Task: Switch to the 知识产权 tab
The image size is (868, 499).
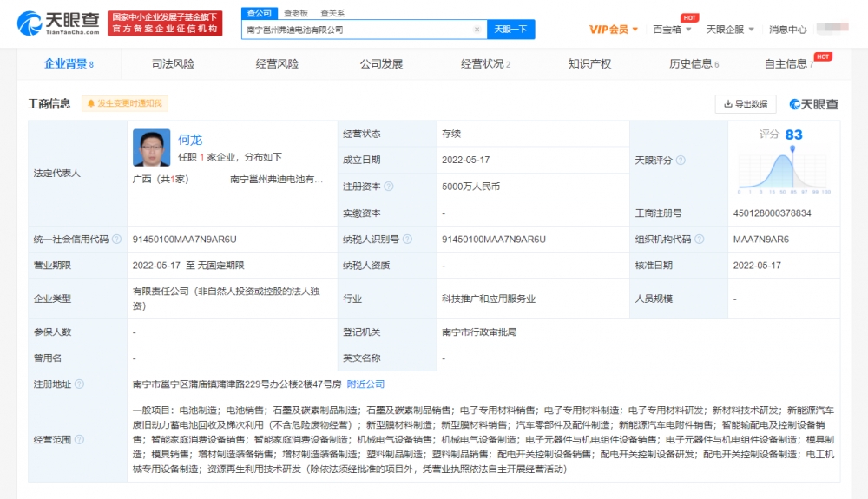Action: (x=589, y=64)
